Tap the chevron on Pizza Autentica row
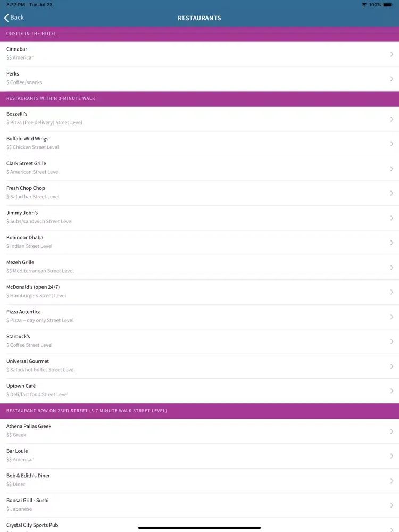Viewport: 399px width, 532px height. coord(392,317)
